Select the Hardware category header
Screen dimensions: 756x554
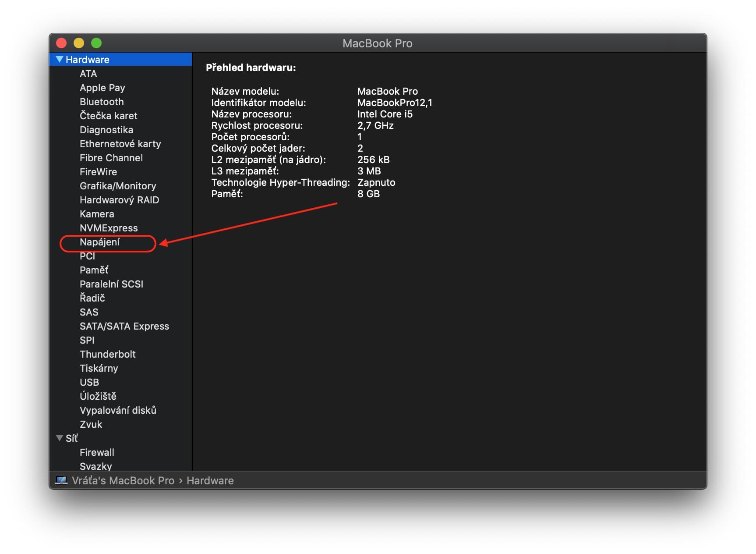click(x=87, y=60)
